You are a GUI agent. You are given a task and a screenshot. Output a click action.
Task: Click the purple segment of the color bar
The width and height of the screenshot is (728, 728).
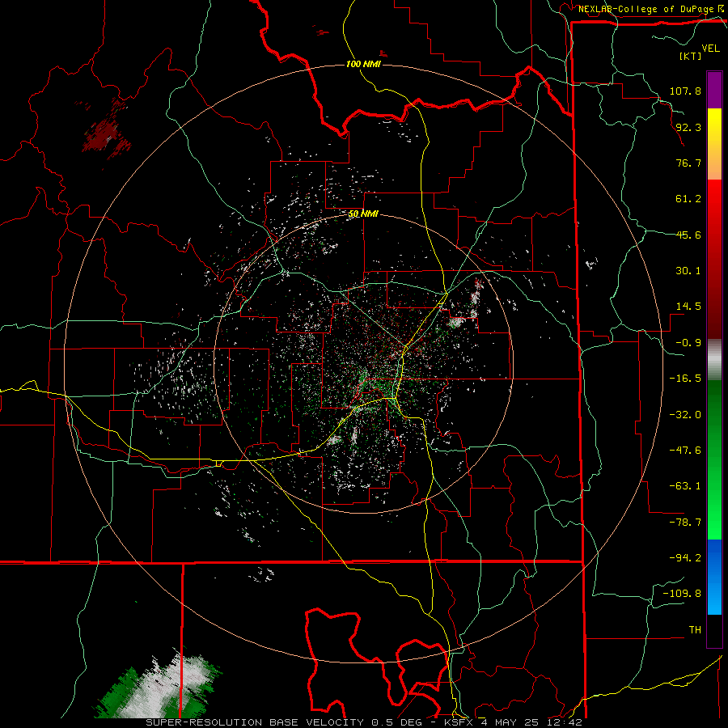point(714,90)
